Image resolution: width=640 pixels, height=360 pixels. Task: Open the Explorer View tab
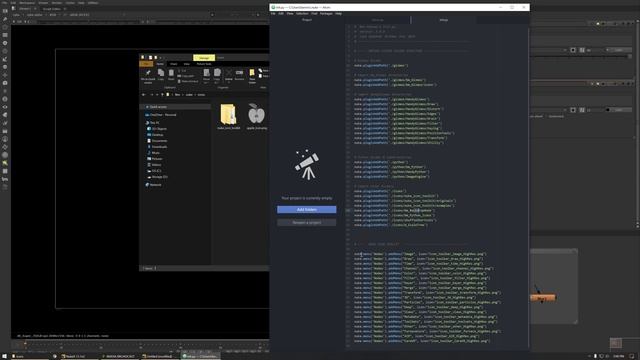tap(187, 64)
